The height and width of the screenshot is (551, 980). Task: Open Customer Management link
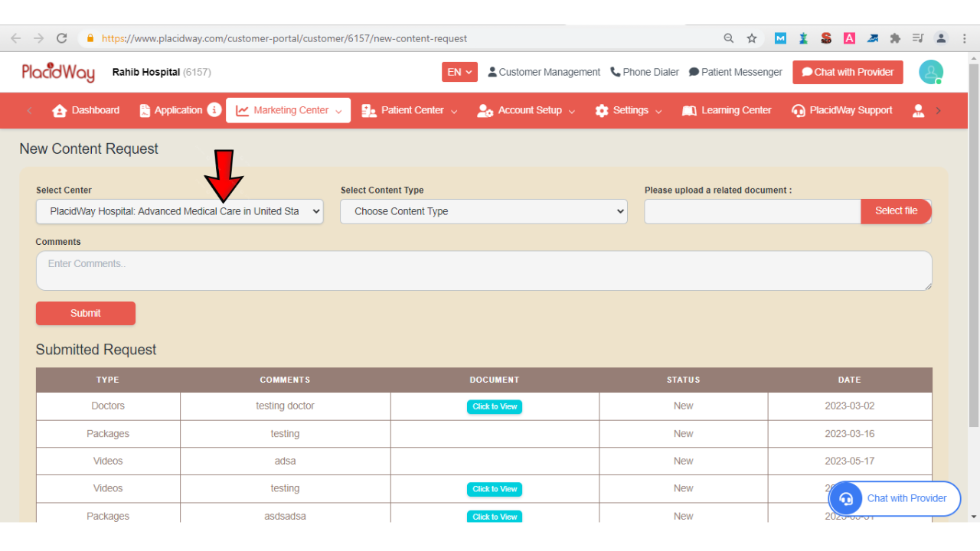click(x=544, y=72)
